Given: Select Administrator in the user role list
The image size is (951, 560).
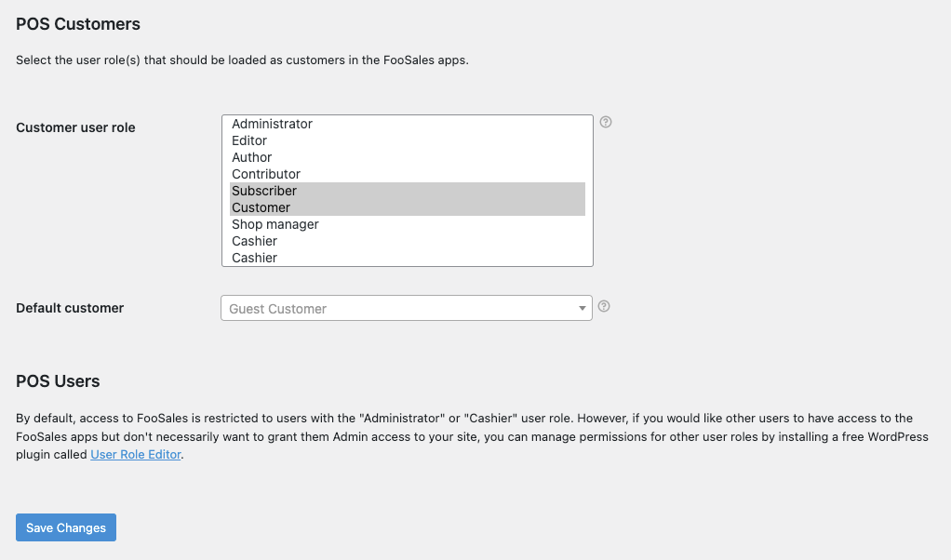Looking at the screenshot, I should tap(272, 124).
